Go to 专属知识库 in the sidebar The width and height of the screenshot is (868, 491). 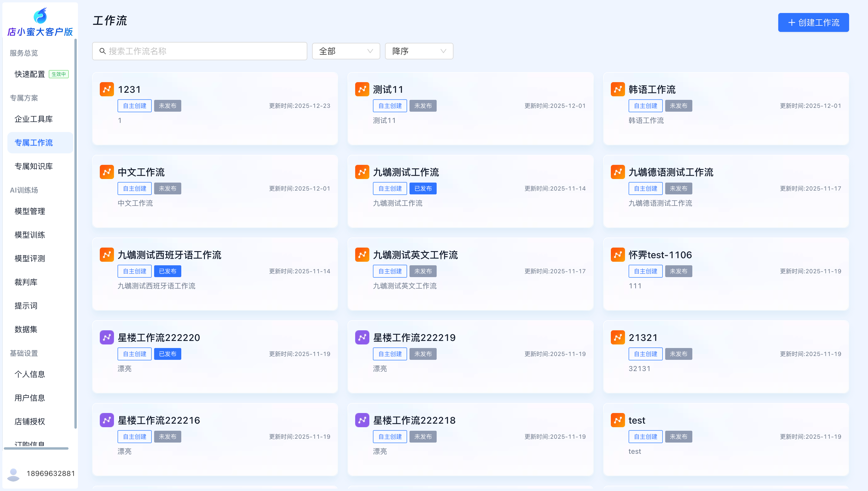click(34, 166)
